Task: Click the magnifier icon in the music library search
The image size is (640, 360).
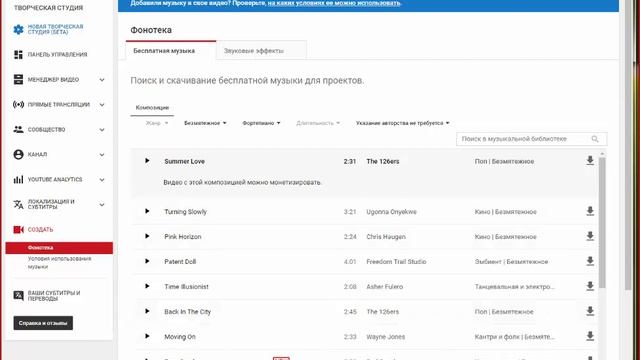Action: click(x=595, y=139)
